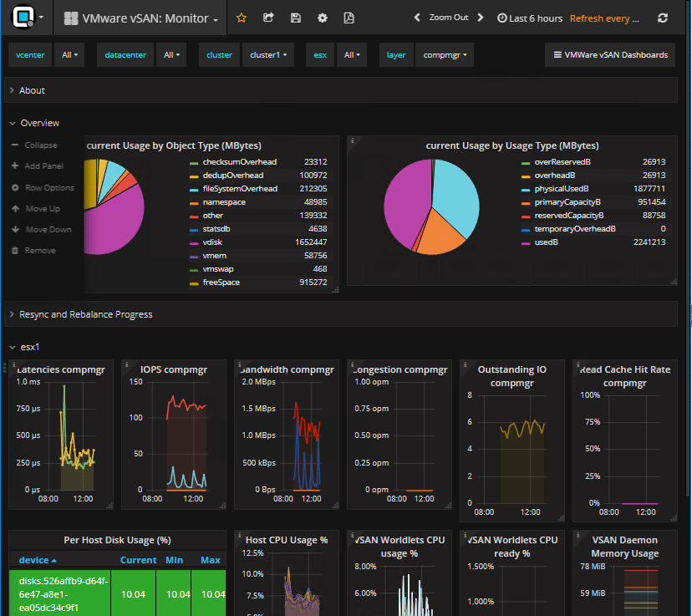Click the Zoom Out time button
Screen dimensions: 692x616
point(449,18)
